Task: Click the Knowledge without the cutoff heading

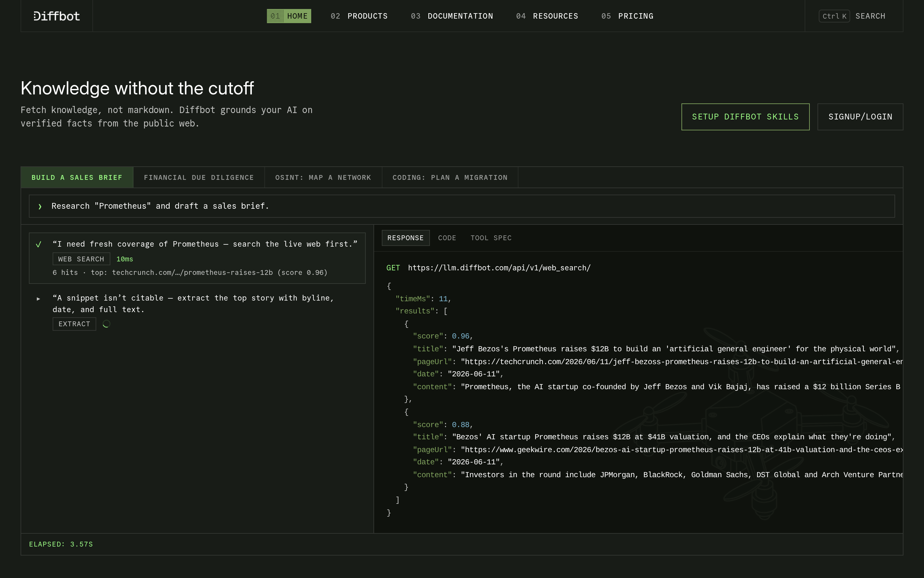Action: (x=137, y=88)
